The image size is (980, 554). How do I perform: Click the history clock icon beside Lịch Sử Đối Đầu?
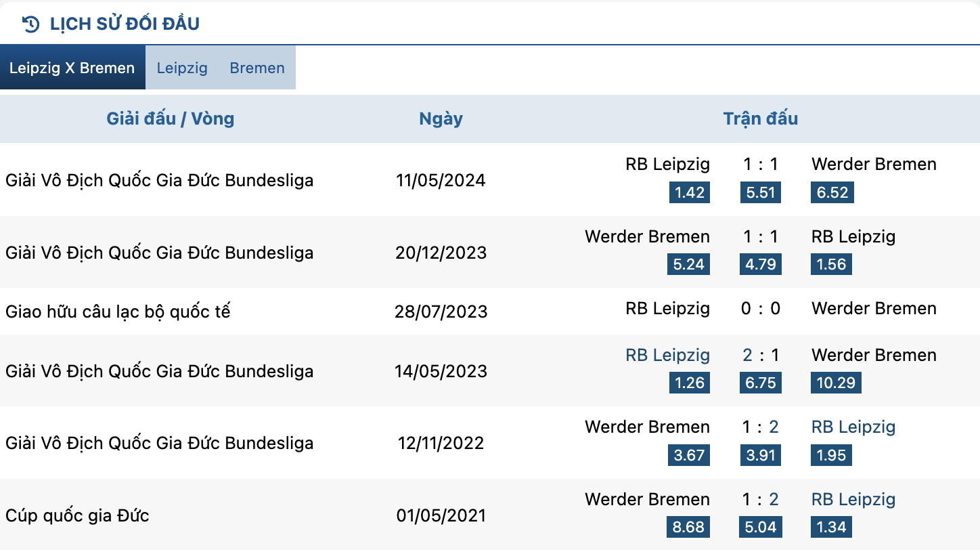31,24
